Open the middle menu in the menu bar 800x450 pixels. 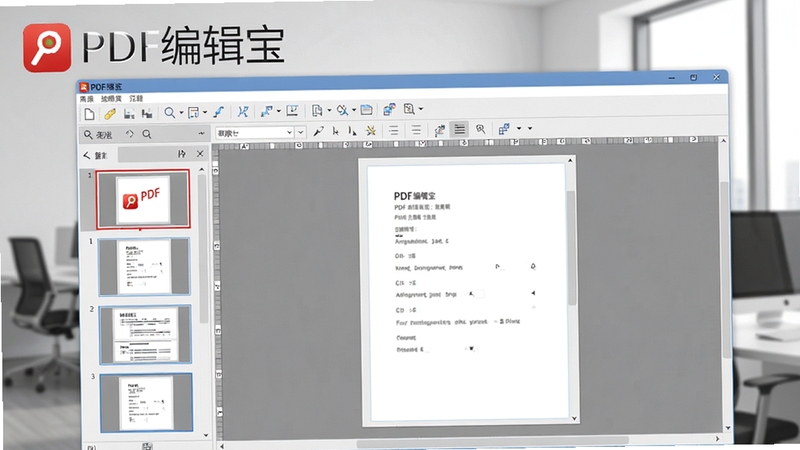pos(111,98)
